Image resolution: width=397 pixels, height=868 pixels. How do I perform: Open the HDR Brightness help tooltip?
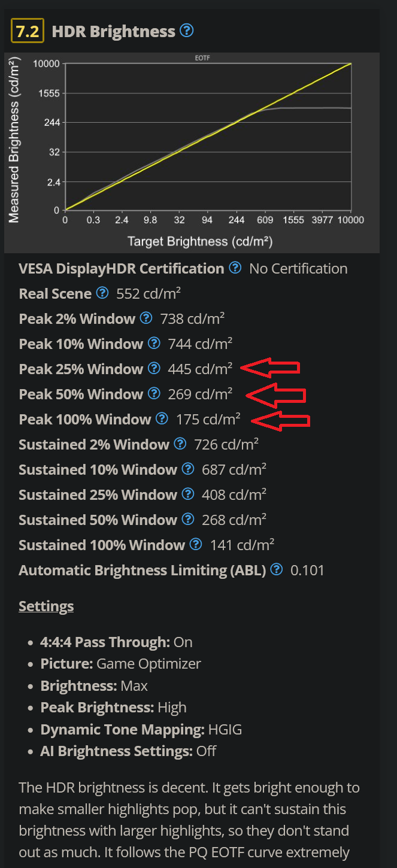click(x=187, y=31)
